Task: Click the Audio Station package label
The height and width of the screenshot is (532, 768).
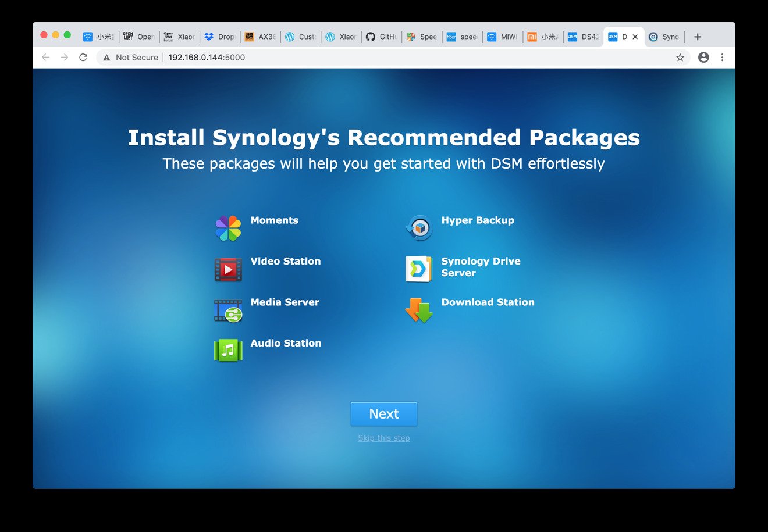Action: coord(286,343)
